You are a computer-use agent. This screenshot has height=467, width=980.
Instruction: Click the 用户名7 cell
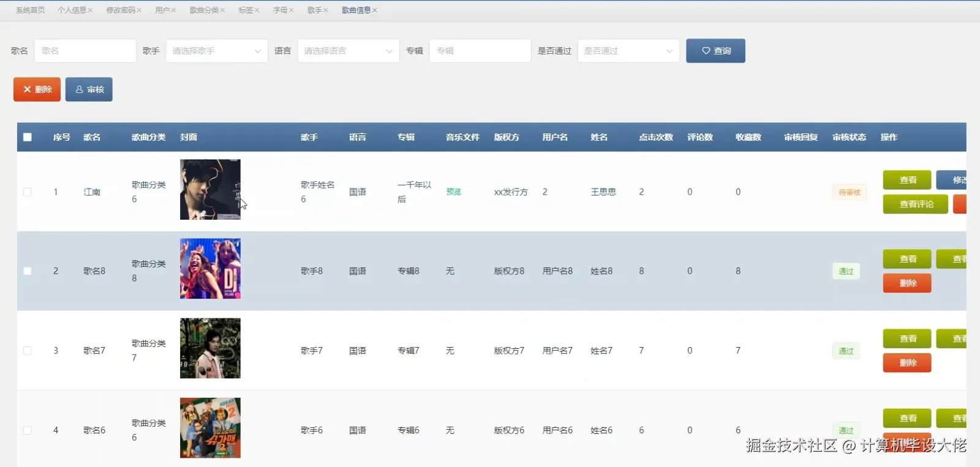pyautogui.click(x=557, y=351)
